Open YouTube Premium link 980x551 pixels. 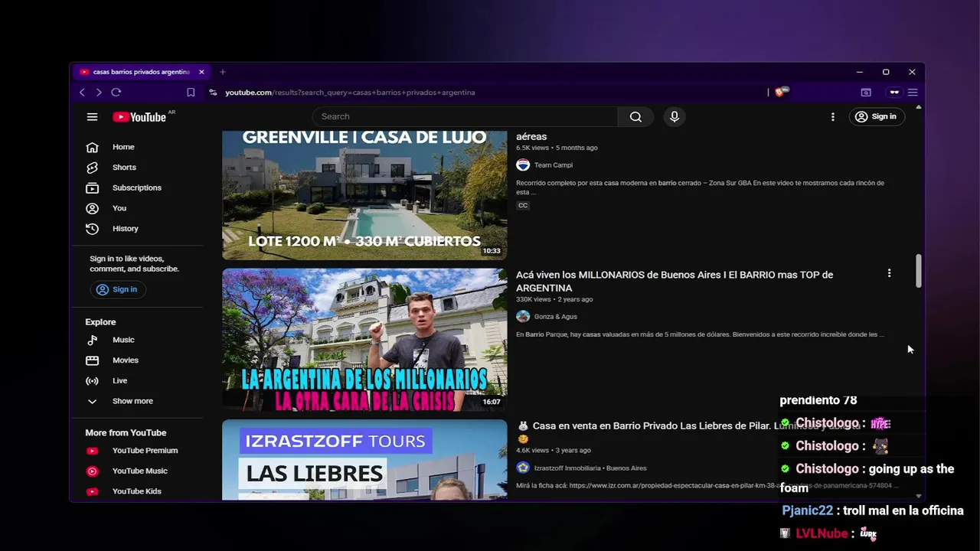click(x=138, y=451)
